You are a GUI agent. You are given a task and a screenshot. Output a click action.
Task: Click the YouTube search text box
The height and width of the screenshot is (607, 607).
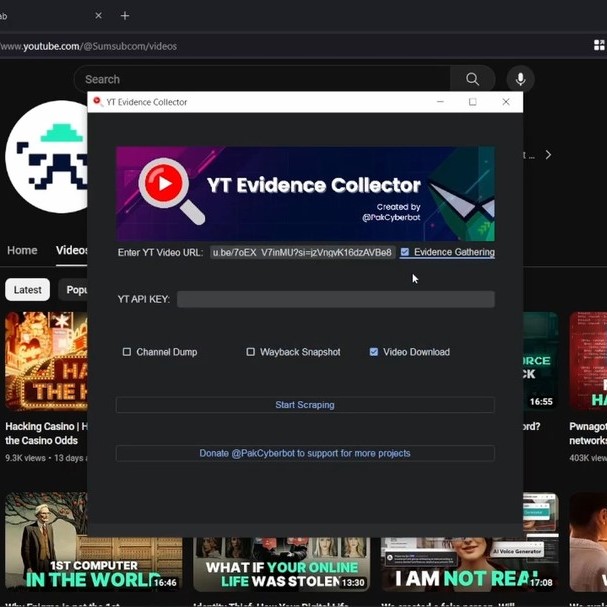click(262, 79)
